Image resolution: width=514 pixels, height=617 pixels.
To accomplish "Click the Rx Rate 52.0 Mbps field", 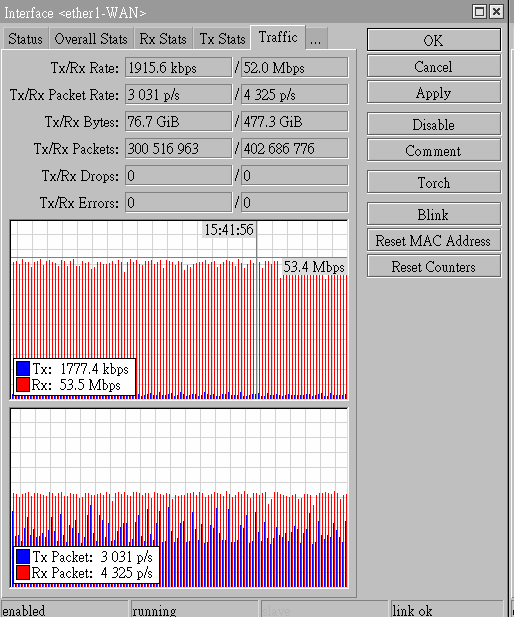I will coord(294,68).
